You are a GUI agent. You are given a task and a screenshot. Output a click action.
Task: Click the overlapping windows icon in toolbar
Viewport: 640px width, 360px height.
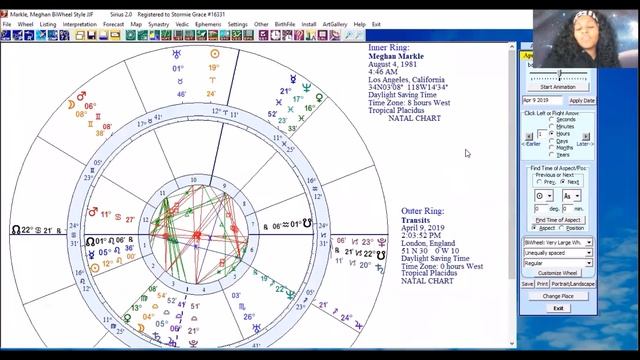(80, 36)
